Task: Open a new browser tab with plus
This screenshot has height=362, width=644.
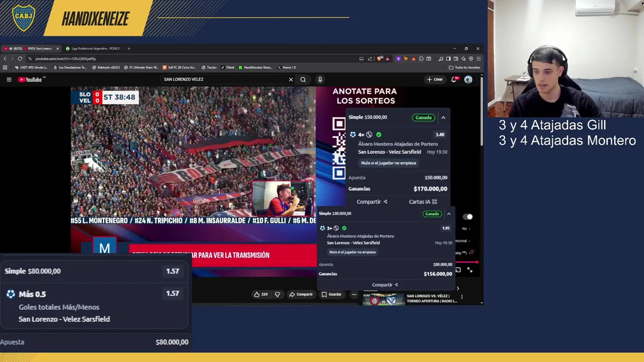Action: (x=129, y=49)
